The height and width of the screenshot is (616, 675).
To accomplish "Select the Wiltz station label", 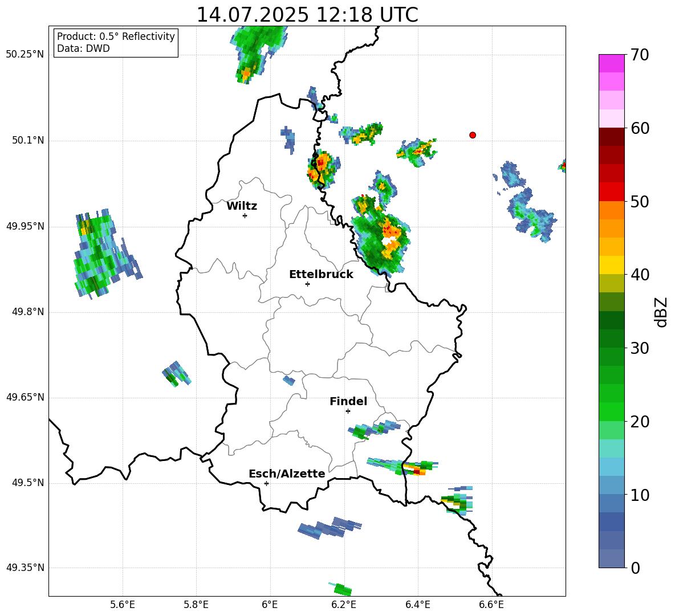I will (242, 206).
